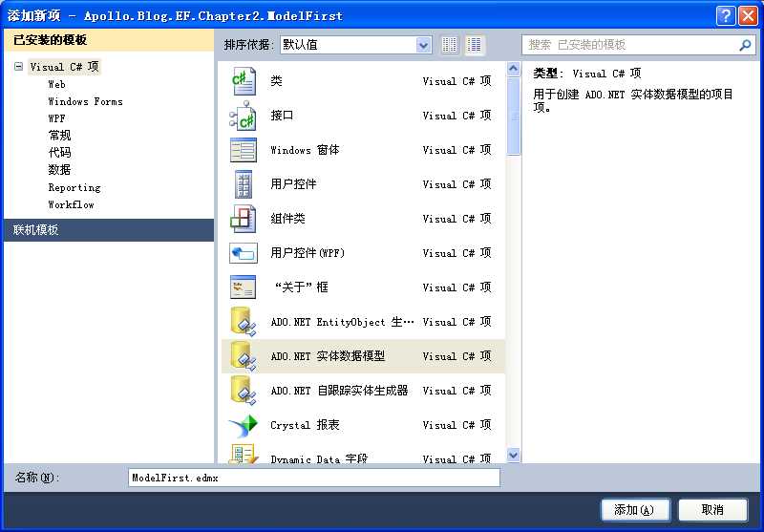Click the 类 template name text
This screenshot has width=764, height=532.
pyautogui.click(x=276, y=81)
